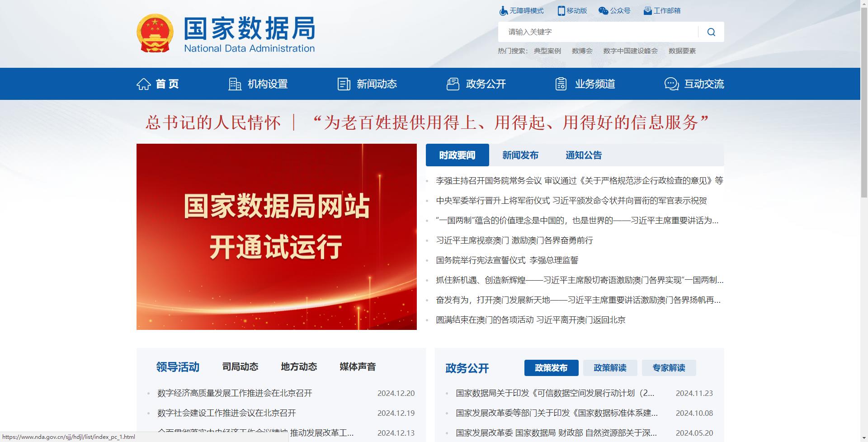Open the 政务公开 navigation menu
The height and width of the screenshot is (442, 868).
476,84
